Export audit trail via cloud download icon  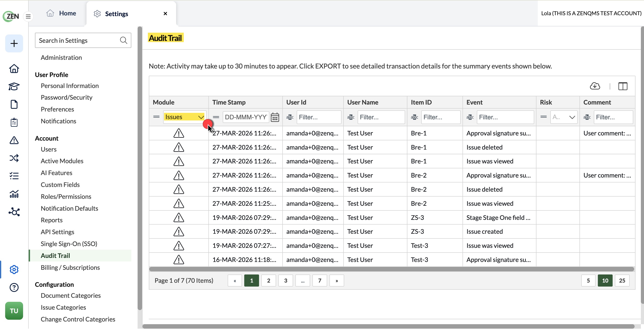pos(595,86)
